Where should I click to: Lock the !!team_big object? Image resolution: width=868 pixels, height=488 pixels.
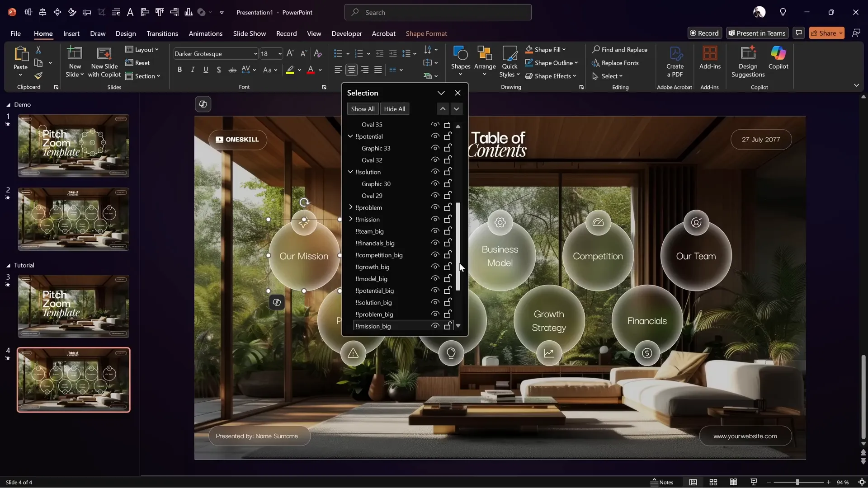point(448,231)
